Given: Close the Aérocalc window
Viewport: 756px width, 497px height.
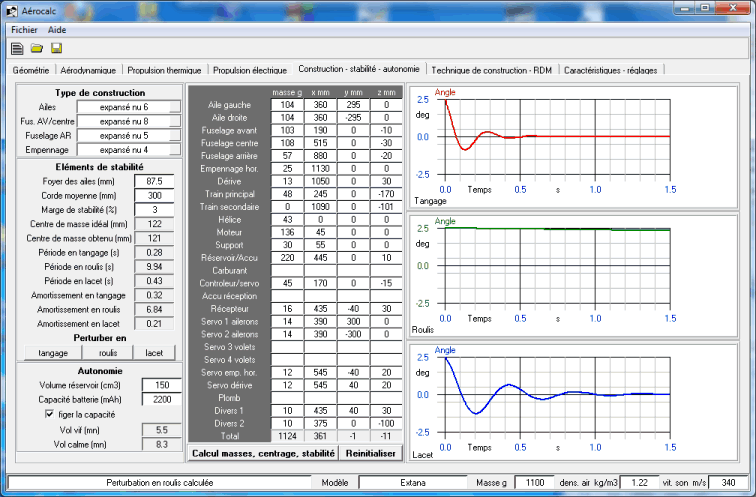Looking at the screenshot, I should 733,8.
